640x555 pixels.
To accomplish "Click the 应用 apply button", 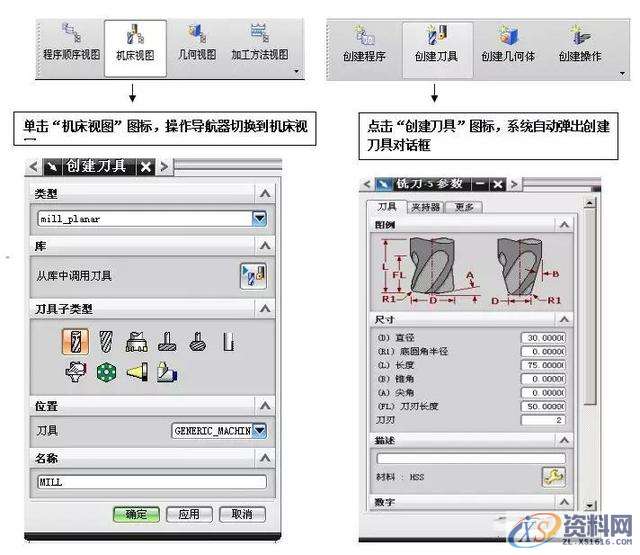I will (189, 514).
